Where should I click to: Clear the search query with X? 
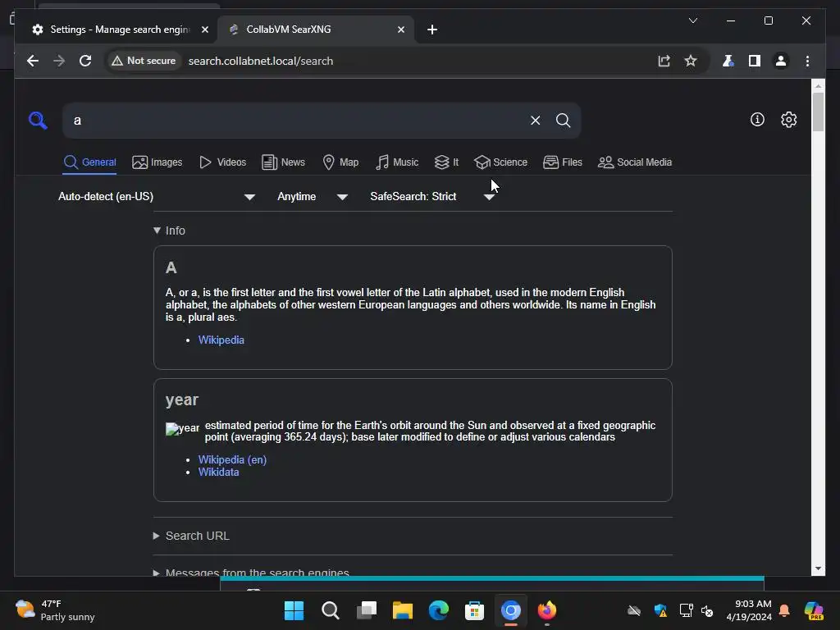535,120
